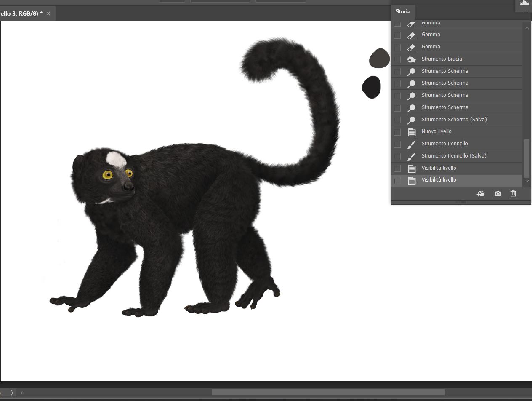
Task: Set history brush source for Strumento Scherma (Salva)
Action: (397, 120)
